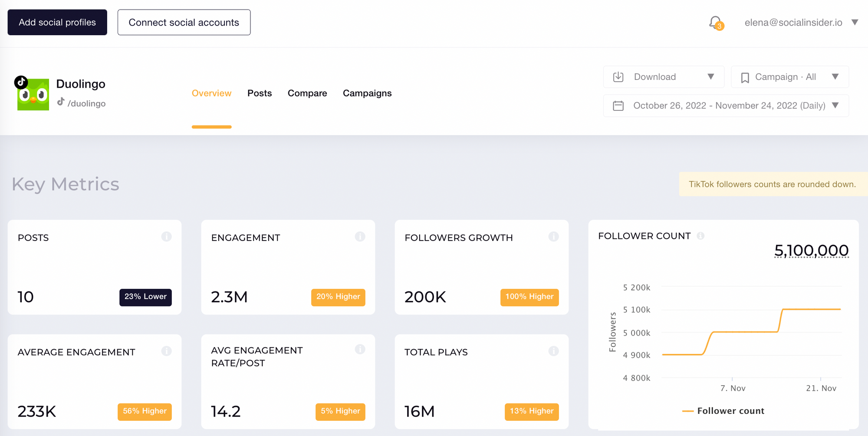Click the 20% Higher engagement badge
The image size is (868, 436).
click(338, 297)
